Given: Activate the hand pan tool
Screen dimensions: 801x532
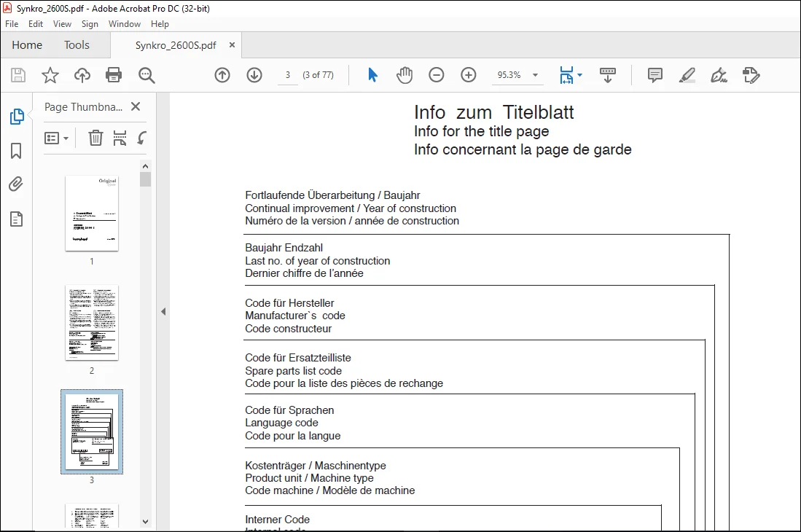Looking at the screenshot, I should coord(404,75).
